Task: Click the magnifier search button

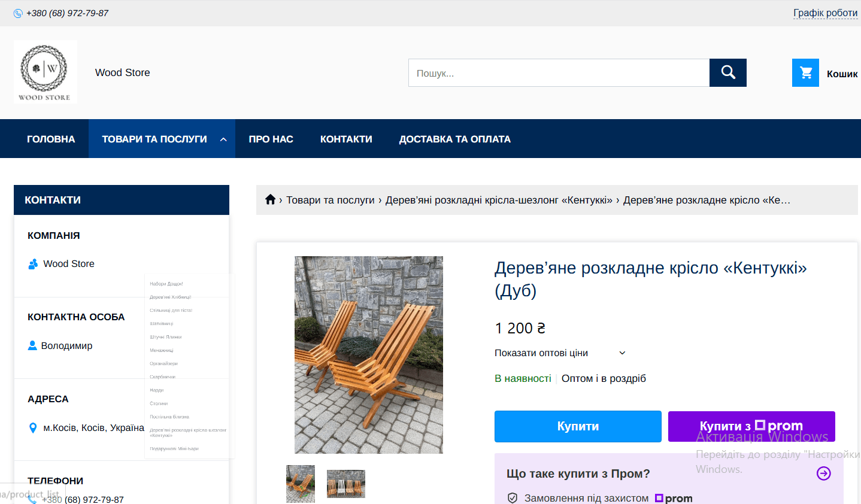Action: click(727, 72)
